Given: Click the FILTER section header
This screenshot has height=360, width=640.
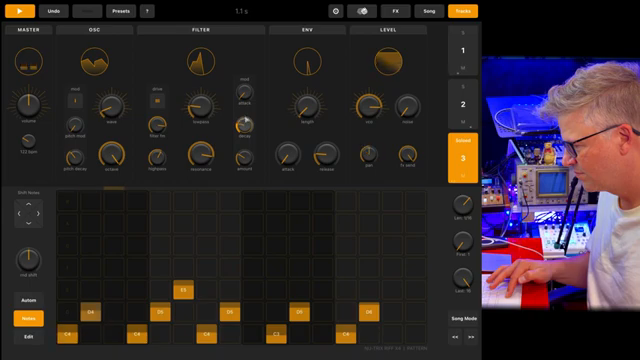Looking at the screenshot, I should 201,30.
